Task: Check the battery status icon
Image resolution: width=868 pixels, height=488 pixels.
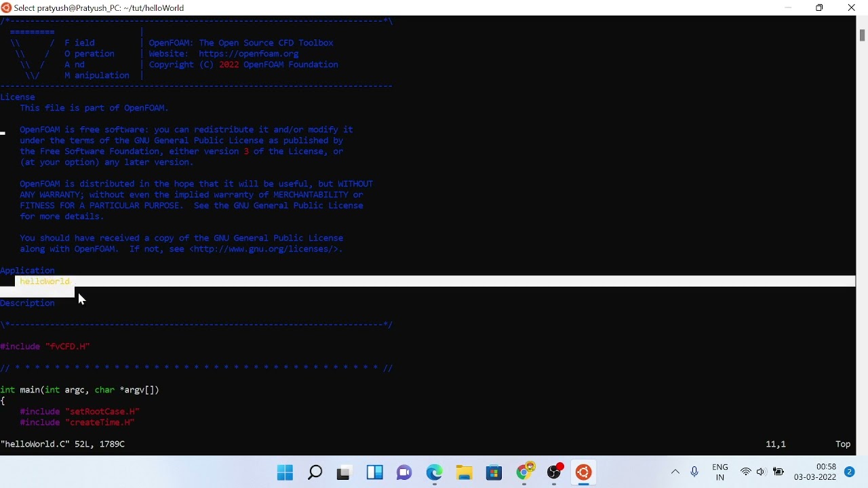Action: pyautogui.click(x=778, y=472)
